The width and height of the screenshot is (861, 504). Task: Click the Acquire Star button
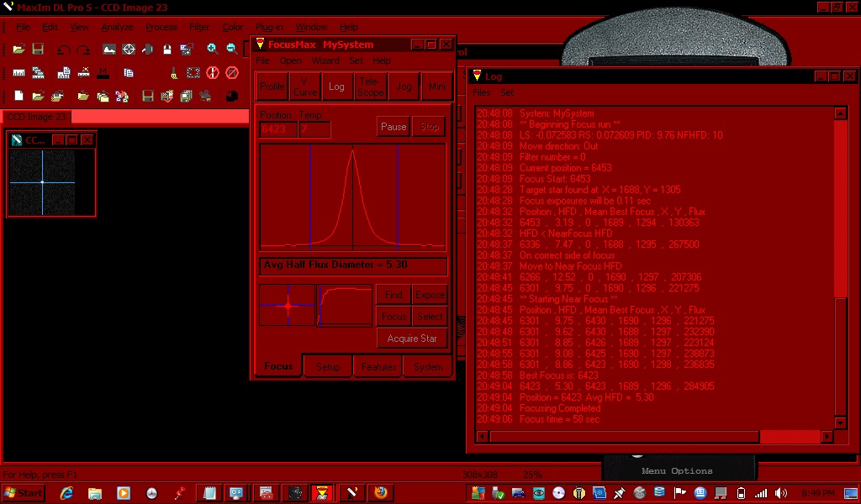pos(412,339)
